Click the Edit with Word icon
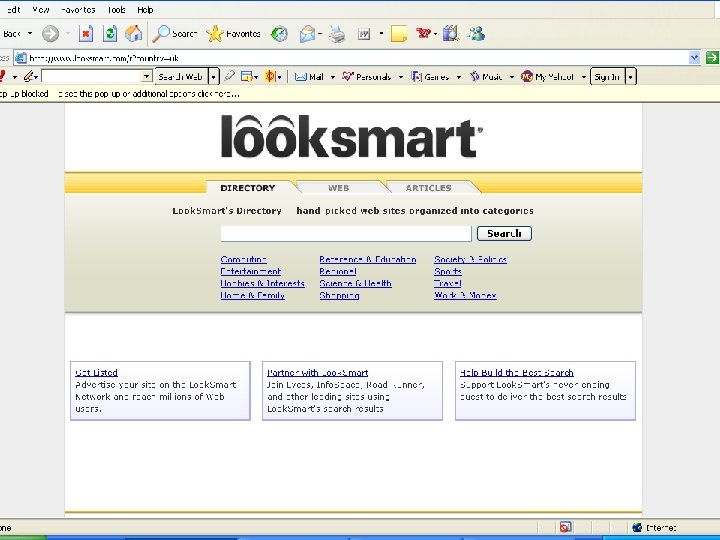720x540 pixels. (364, 34)
